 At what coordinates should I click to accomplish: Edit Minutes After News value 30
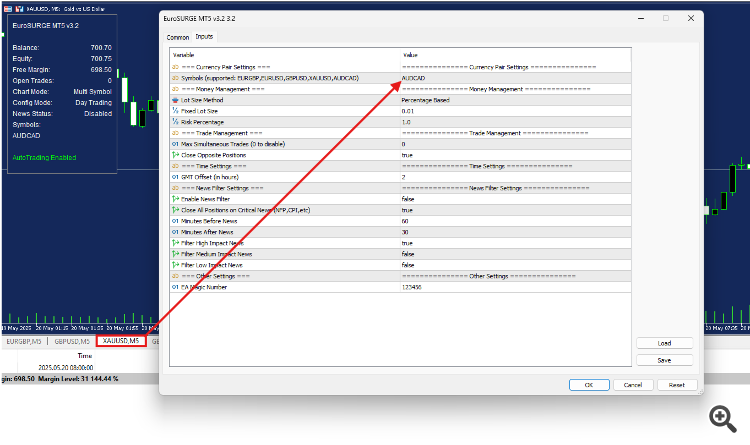click(516, 232)
